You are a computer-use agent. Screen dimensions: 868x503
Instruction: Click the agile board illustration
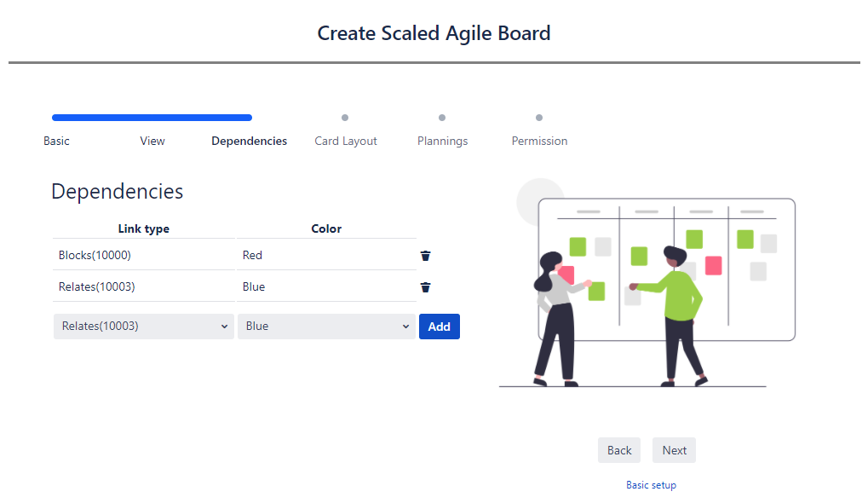click(647, 282)
